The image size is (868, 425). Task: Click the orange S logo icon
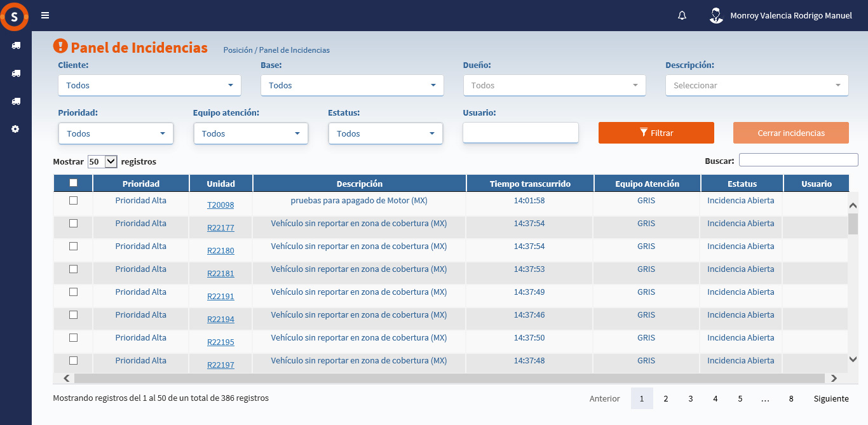click(14, 16)
